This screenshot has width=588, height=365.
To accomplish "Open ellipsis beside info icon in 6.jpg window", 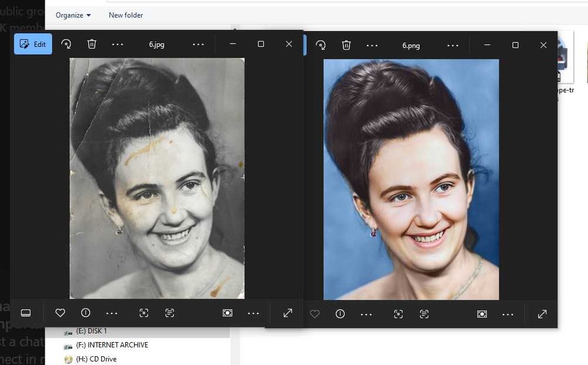I will tap(111, 313).
